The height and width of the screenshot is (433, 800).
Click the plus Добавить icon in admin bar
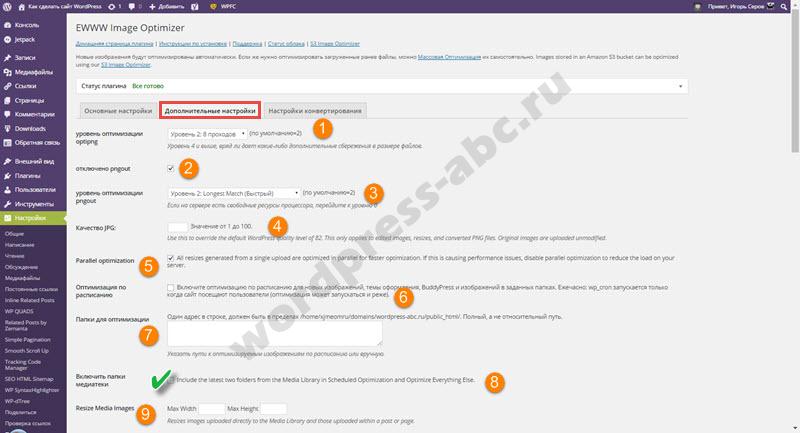[153, 7]
